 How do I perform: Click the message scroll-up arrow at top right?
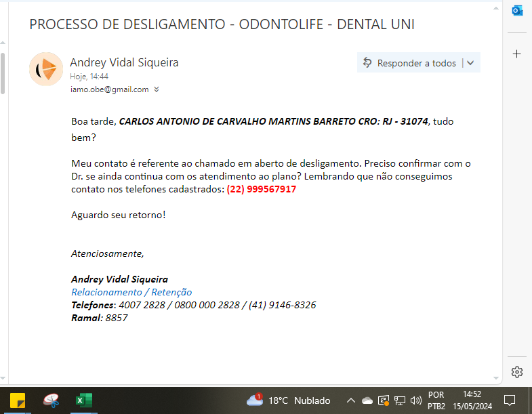pyautogui.click(x=496, y=8)
